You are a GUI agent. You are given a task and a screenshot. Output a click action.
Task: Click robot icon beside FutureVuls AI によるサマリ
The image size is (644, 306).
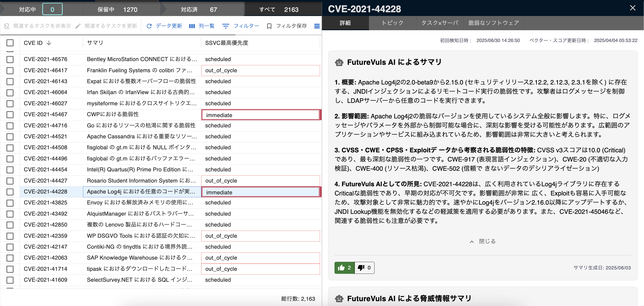click(339, 62)
